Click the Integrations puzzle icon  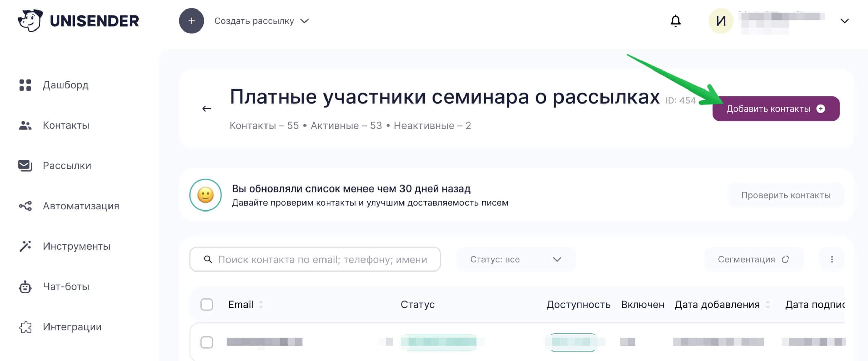coord(25,327)
